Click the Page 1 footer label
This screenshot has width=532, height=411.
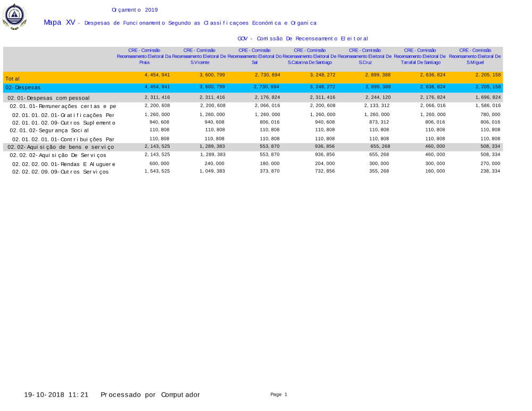279,395
